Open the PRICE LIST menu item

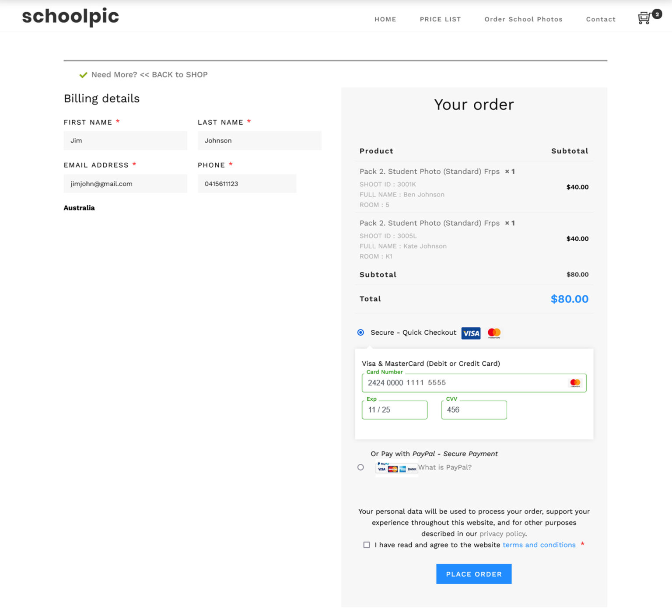tap(440, 19)
